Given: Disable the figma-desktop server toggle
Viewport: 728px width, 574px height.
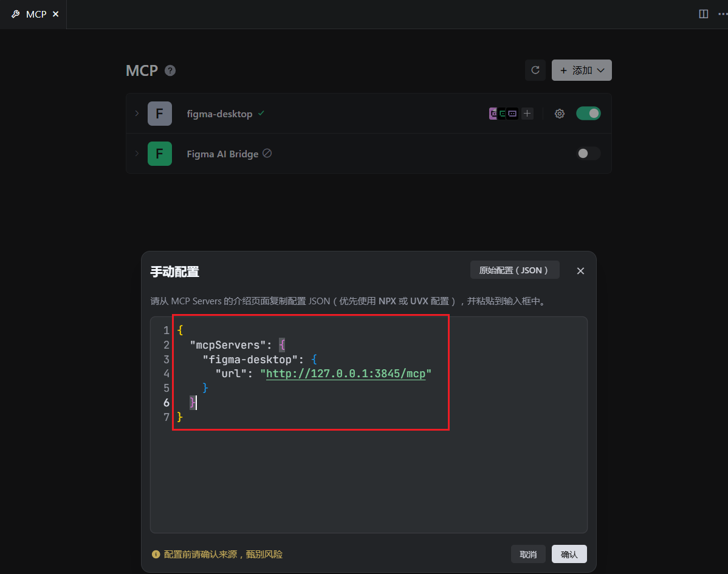Looking at the screenshot, I should [588, 113].
